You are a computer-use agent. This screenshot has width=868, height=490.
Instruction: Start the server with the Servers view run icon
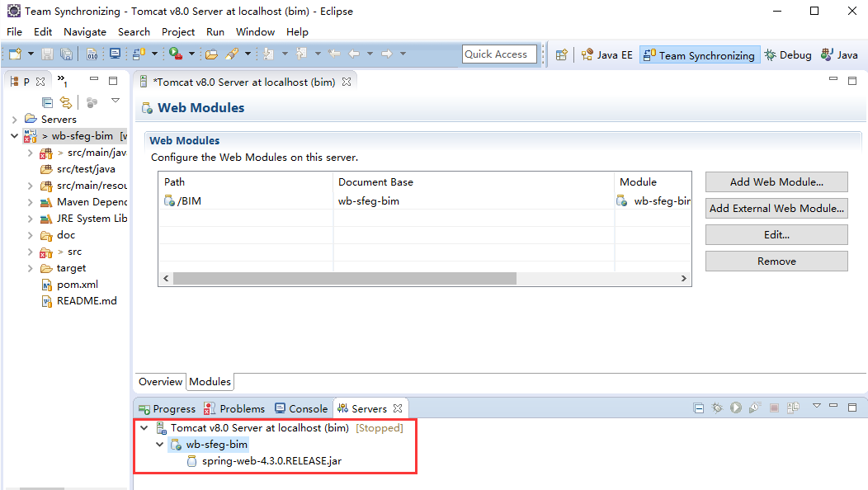(x=735, y=408)
